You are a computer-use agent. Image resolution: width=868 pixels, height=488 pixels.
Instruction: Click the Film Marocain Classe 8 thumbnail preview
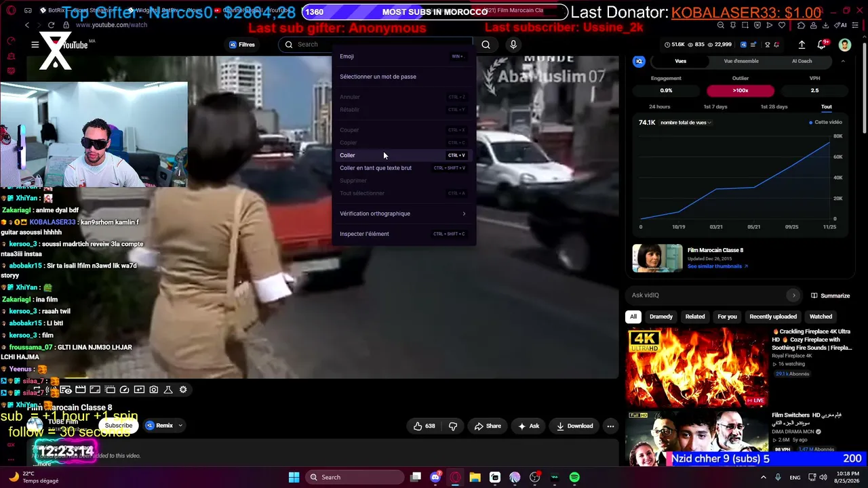point(657,258)
